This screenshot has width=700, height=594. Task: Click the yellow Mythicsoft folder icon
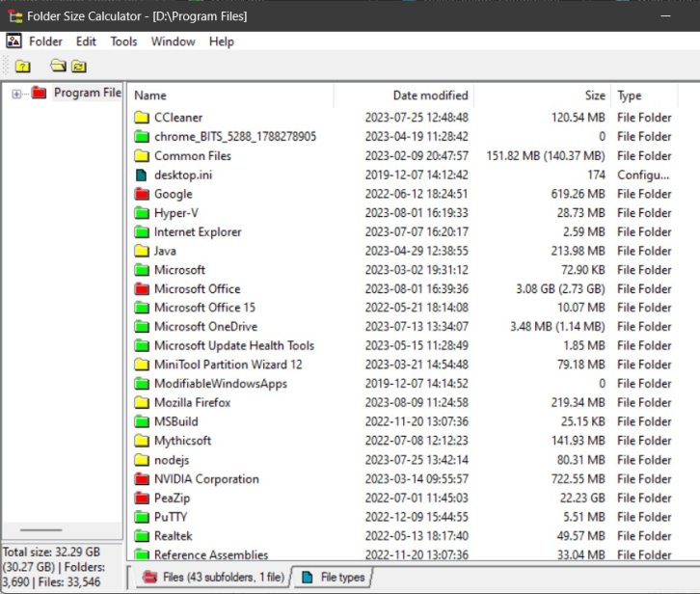[142, 441]
